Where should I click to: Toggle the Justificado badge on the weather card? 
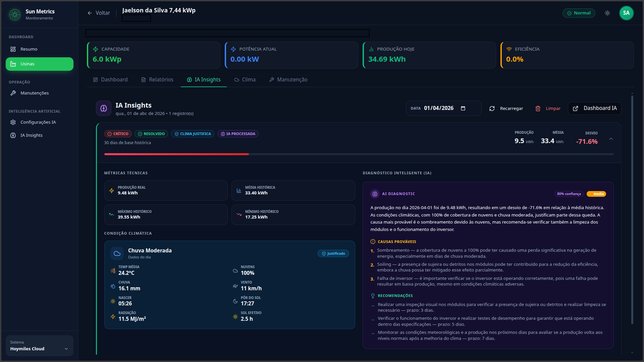tap(333, 253)
